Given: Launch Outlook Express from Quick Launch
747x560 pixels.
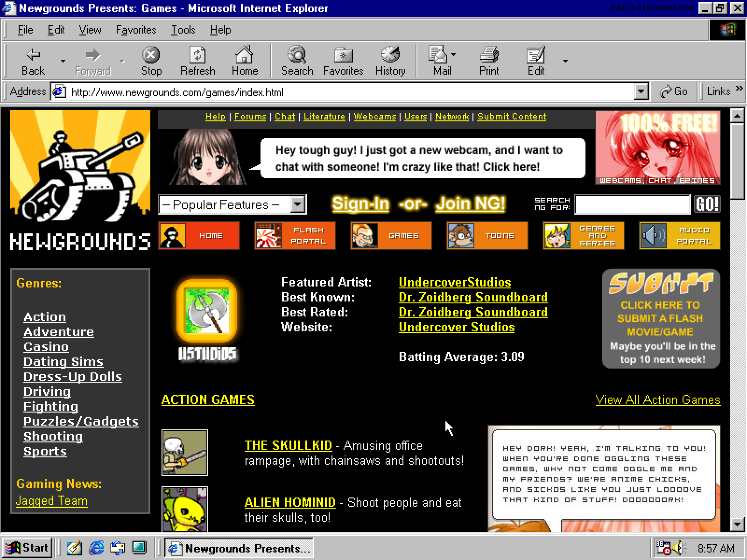Looking at the screenshot, I should pyautogui.click(x=118, y=548).
